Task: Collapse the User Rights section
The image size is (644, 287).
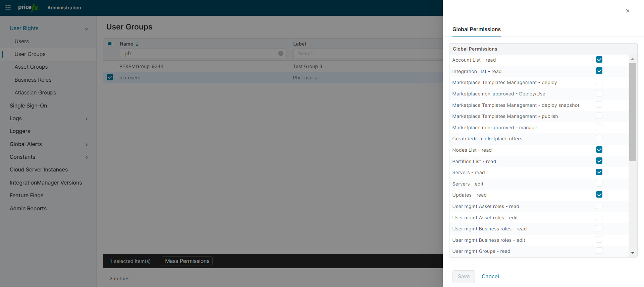Action: click(87, 29)
